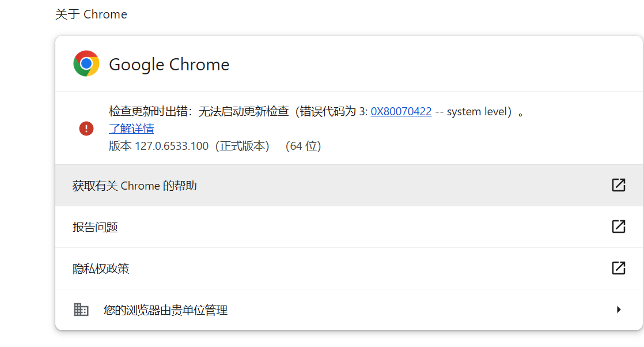644x347 pixels.
Task: Open the 了解详情 link
Action: click(131, 129)
